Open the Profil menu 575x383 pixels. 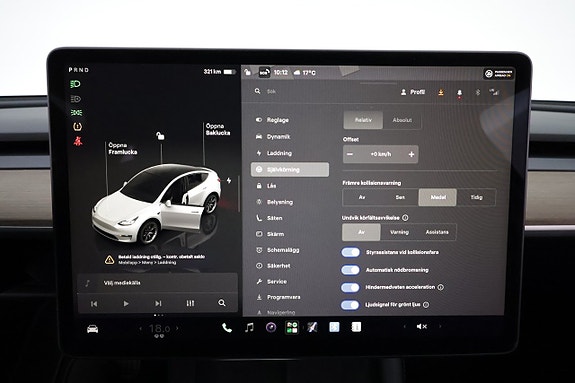[x=413, y=92]
